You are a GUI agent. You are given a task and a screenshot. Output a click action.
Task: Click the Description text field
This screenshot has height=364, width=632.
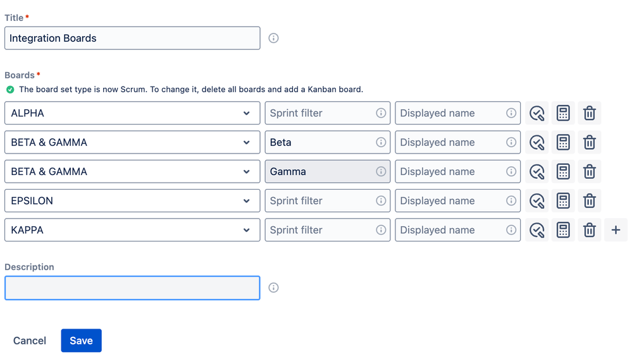pyautogui.click(x=132, y=288)
